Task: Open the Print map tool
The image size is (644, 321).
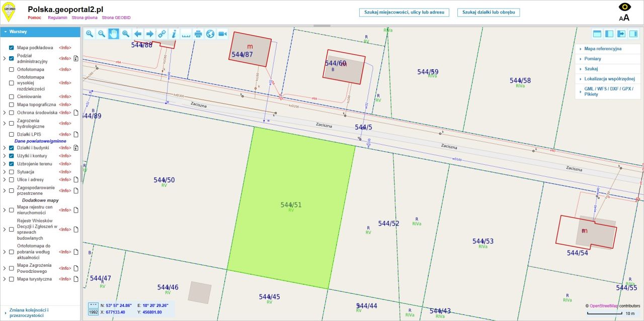Action: click(198, 34)
